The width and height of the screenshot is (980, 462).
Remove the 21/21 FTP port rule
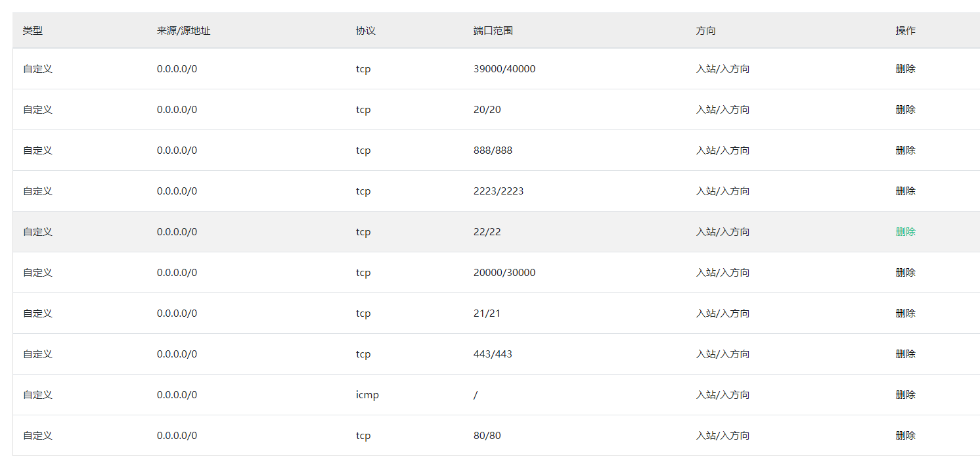905,313
